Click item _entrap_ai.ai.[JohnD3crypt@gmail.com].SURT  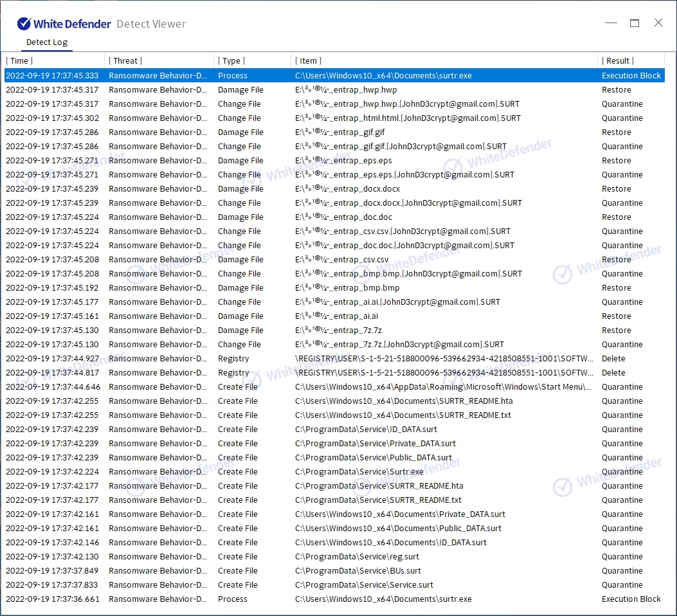398,302
